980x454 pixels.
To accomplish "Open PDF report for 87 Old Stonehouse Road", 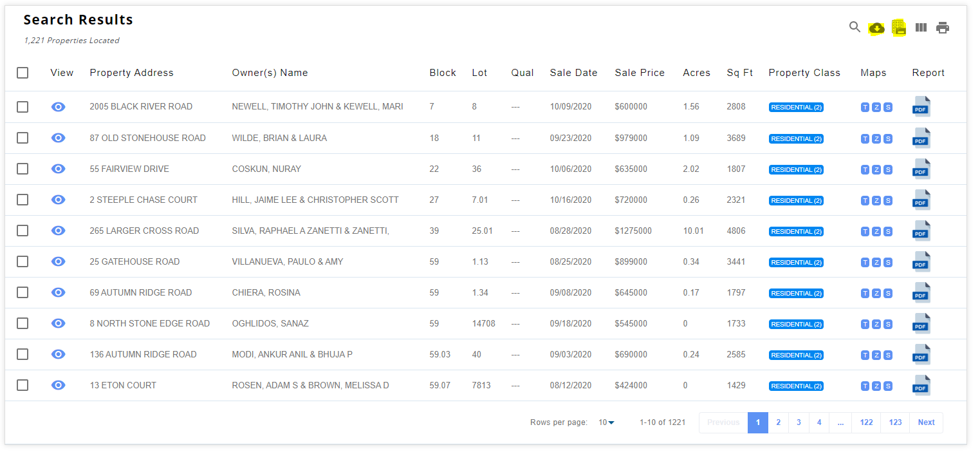I will pyautogui.click(x=921, y=138).
